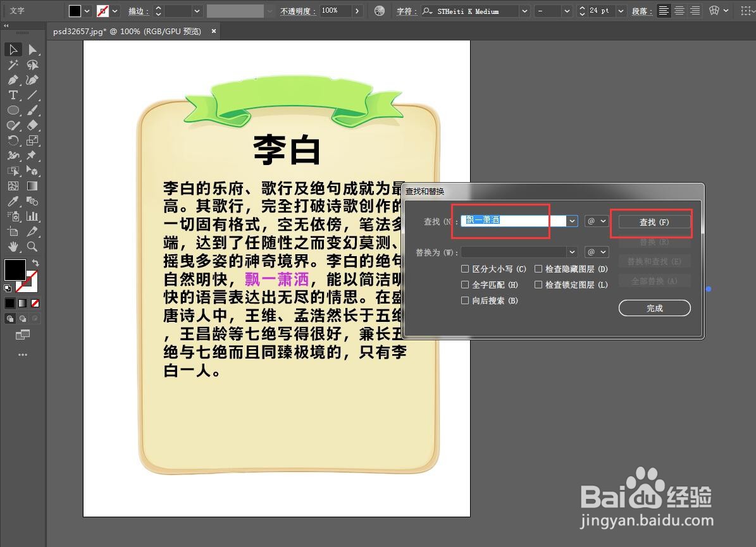Click 完成 to close the dialog
Screen dimensions: 756x547
pos(654,308)
